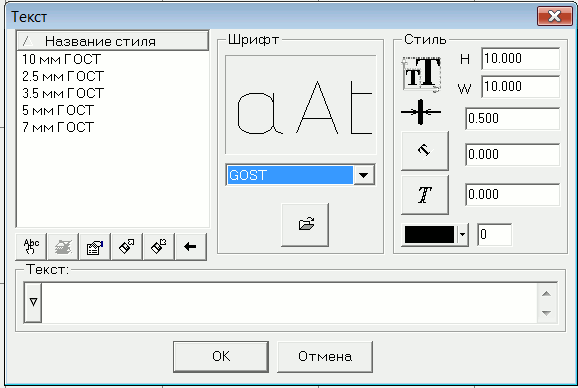Click the export style icon with arrow
This screenshot has width=578, height=388.
126,247
